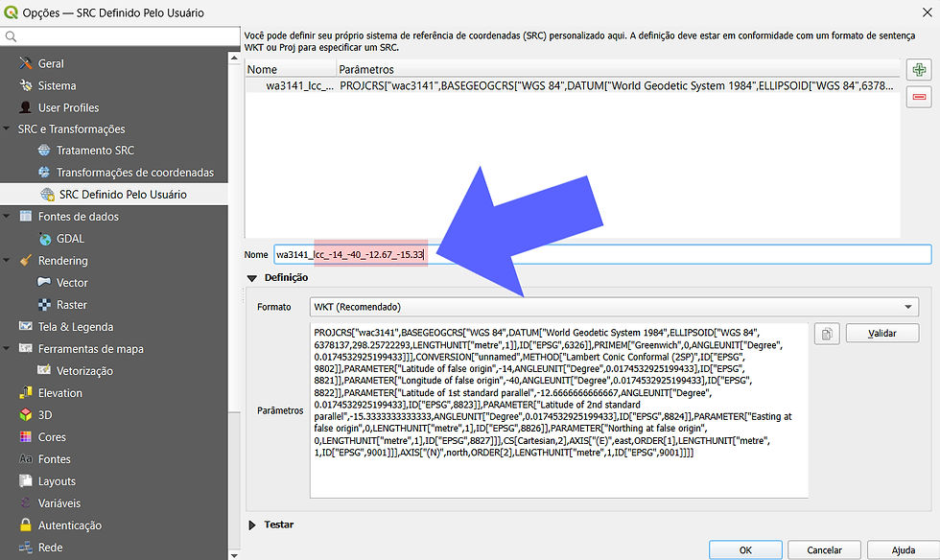
Task: Open the Elevation options page
Action: pyautogui.click(x=59, y=393)
